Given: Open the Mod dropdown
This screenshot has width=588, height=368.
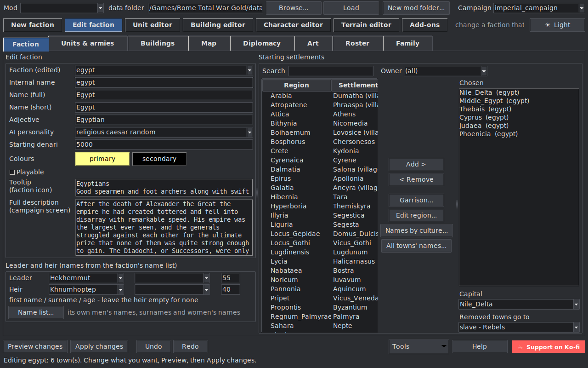Looking at the screenshot, I should click(x=100, y=8).
